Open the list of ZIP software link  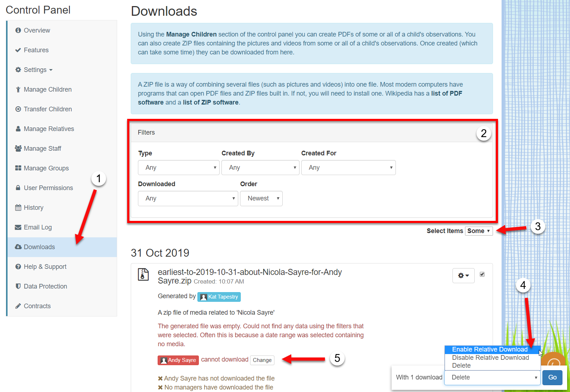coord(211,102)
